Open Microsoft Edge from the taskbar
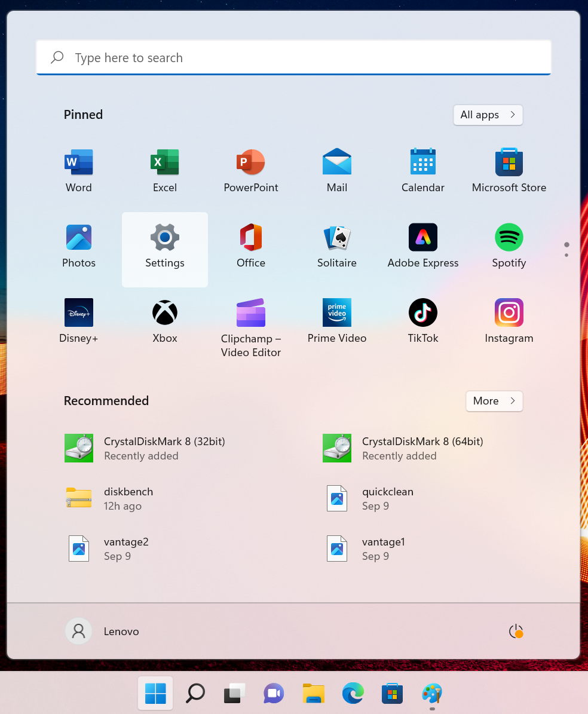 click(353, 693)
